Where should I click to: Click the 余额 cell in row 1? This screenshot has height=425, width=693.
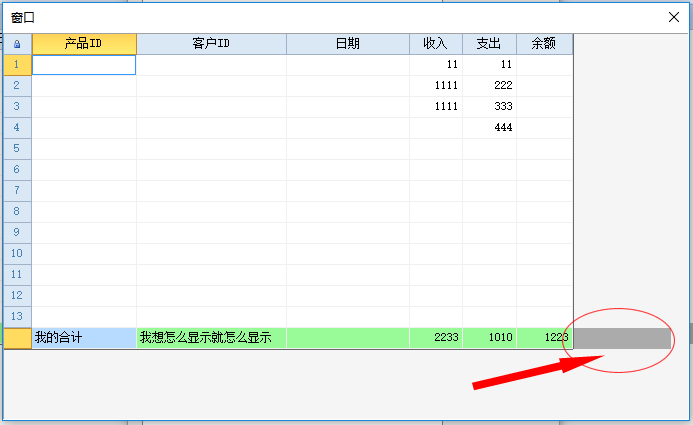544,65
